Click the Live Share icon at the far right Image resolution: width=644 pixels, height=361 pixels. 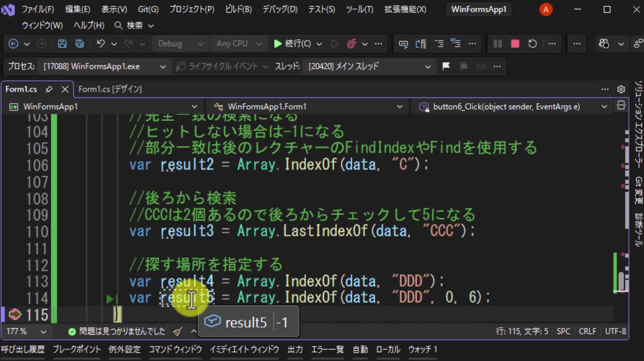click(x=638, y=44)
